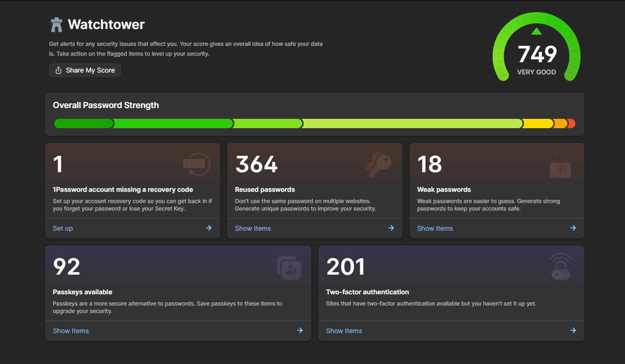
Task: Click the arrow on Weak passwords Show Items row
Action: click(573, 228)
